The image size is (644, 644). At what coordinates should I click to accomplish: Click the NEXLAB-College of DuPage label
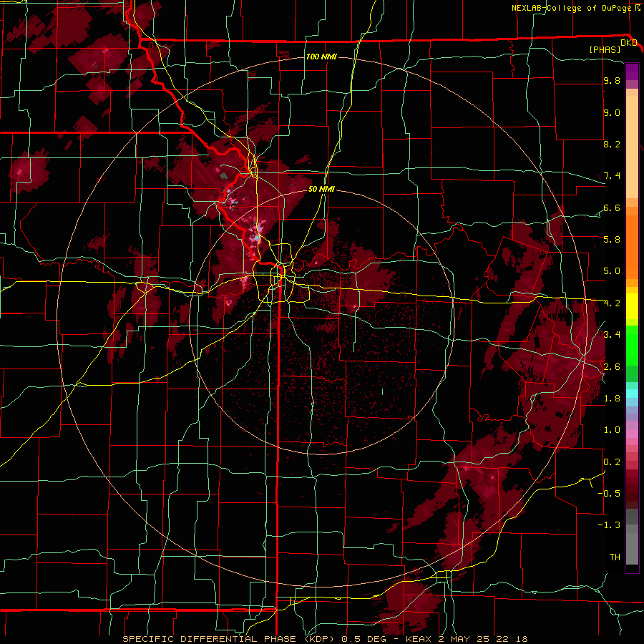[x=571, y=8]
